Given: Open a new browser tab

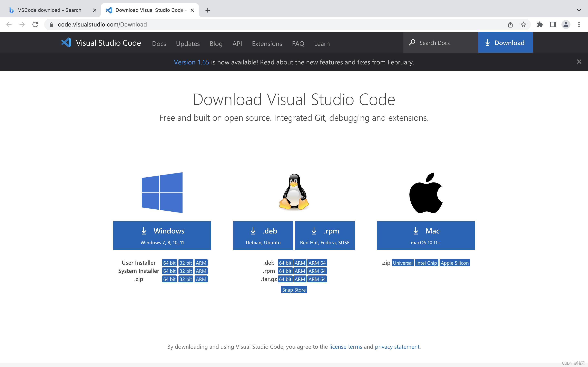Looking at the screenshot, I should pyautogui.click(x=208, y=10).
